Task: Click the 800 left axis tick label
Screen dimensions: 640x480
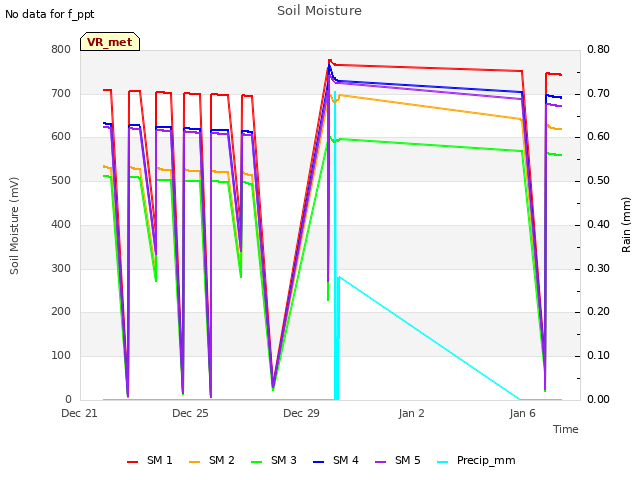Action: [x=61, y=49]
